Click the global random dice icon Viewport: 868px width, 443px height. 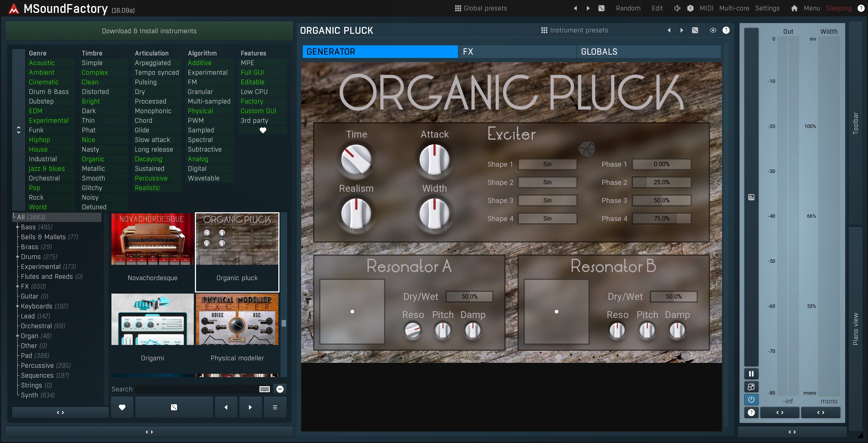[601, 8]
